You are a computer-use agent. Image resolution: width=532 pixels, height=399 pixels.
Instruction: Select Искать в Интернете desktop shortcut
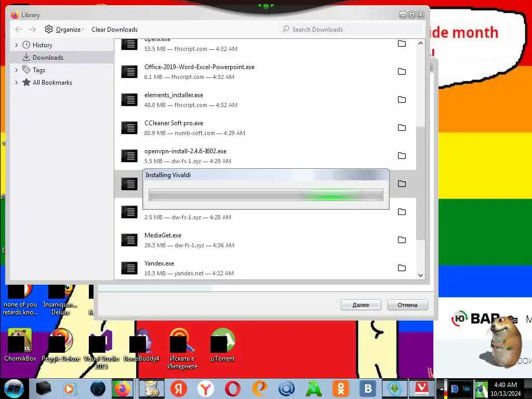(x=182, y=349)
